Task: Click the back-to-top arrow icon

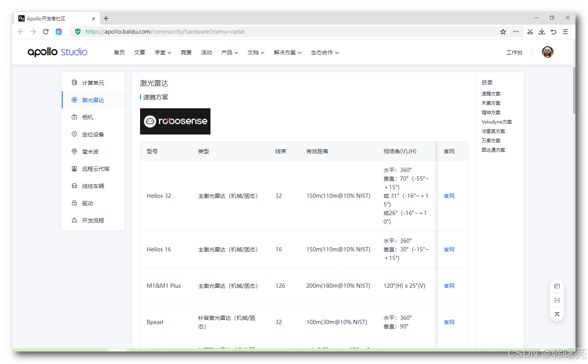Action: [557, 314]
